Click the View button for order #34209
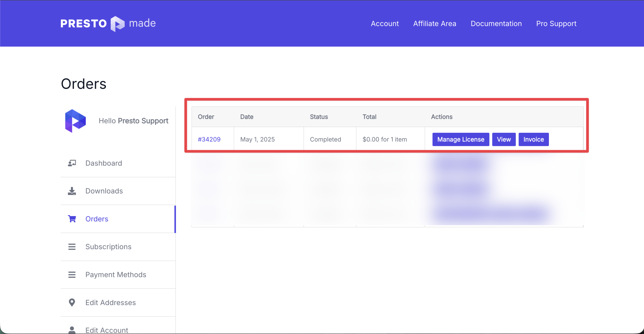The image size is (644, 334). coord(503,139)
